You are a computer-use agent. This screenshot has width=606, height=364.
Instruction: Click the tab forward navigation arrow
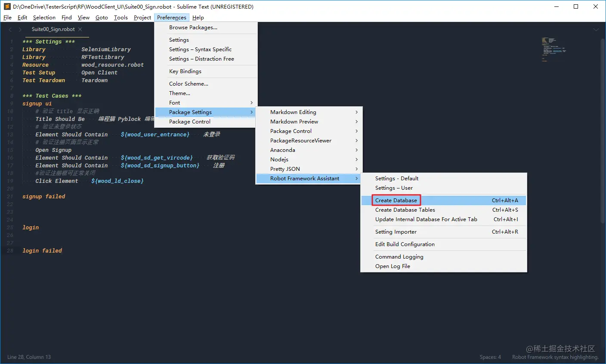[20, 29]
